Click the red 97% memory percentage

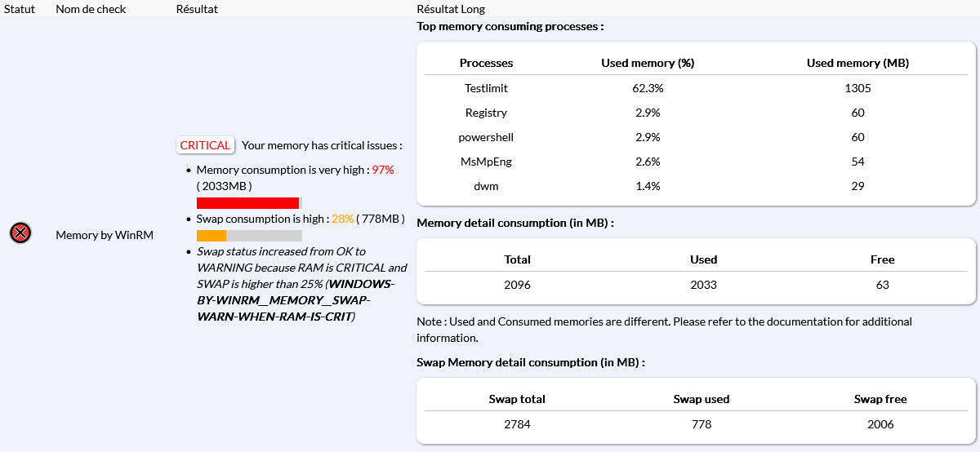tap(383, 170)
